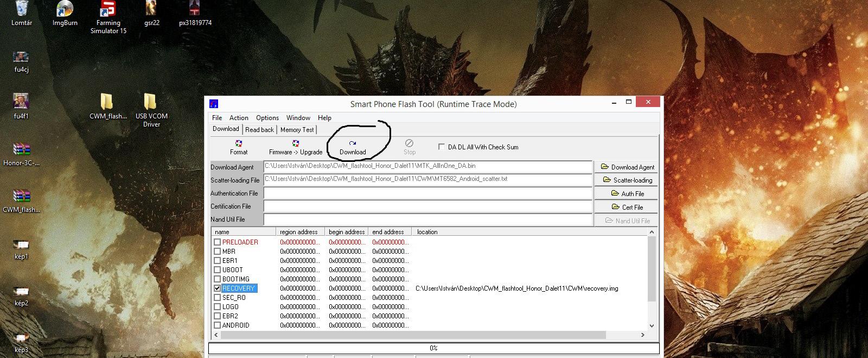
Task: Select the px31819774 desktop icon
Action: tap(195, 14)
